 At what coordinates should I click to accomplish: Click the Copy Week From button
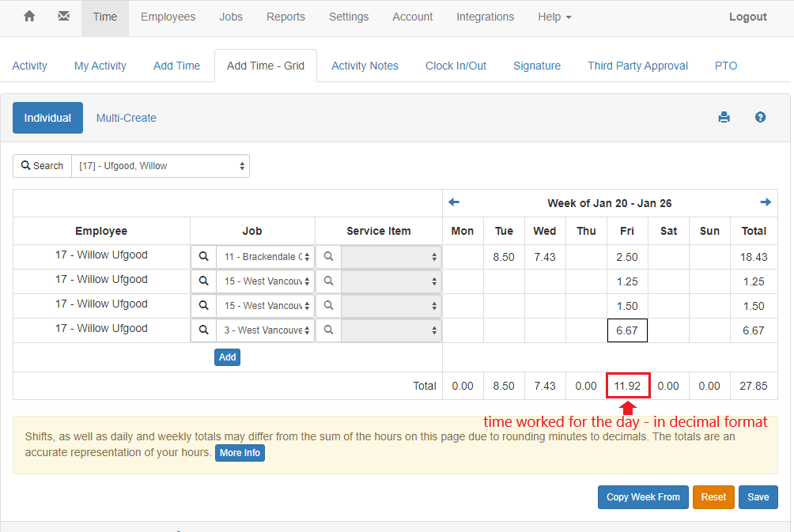click(x=643, y=496)
